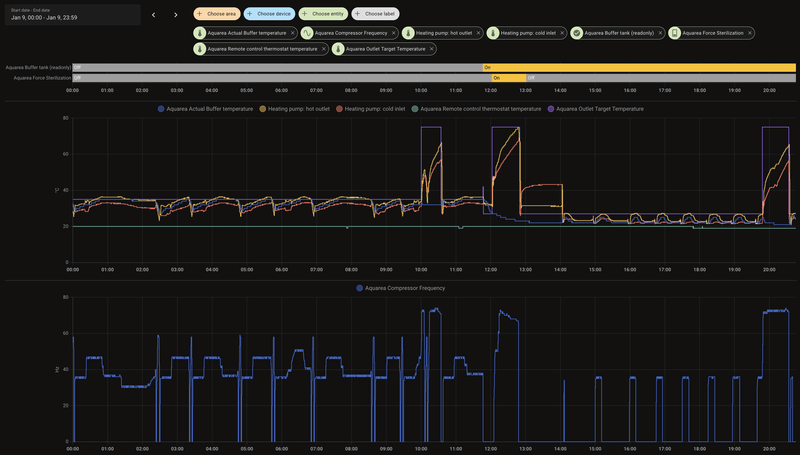This screenshot has height=455, width=800.
Task: Remove Aquarea Compressor Frequency chip
Action: point(393,33)
